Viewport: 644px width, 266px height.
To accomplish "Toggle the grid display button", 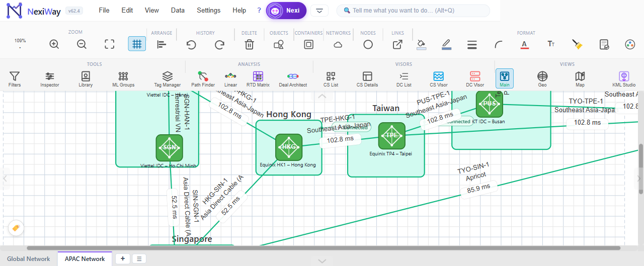I will (x=137, y=44).
